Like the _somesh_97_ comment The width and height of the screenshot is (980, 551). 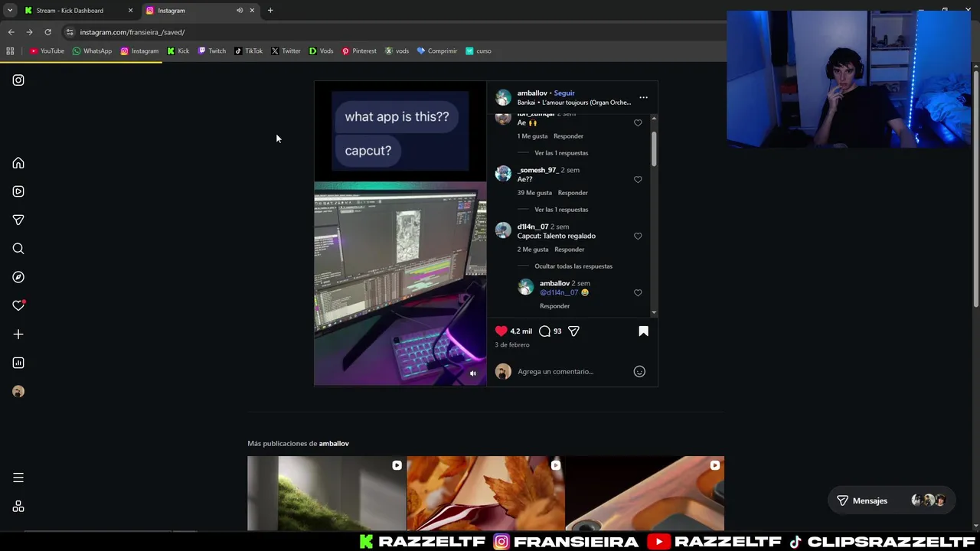[x=638, y=180]
